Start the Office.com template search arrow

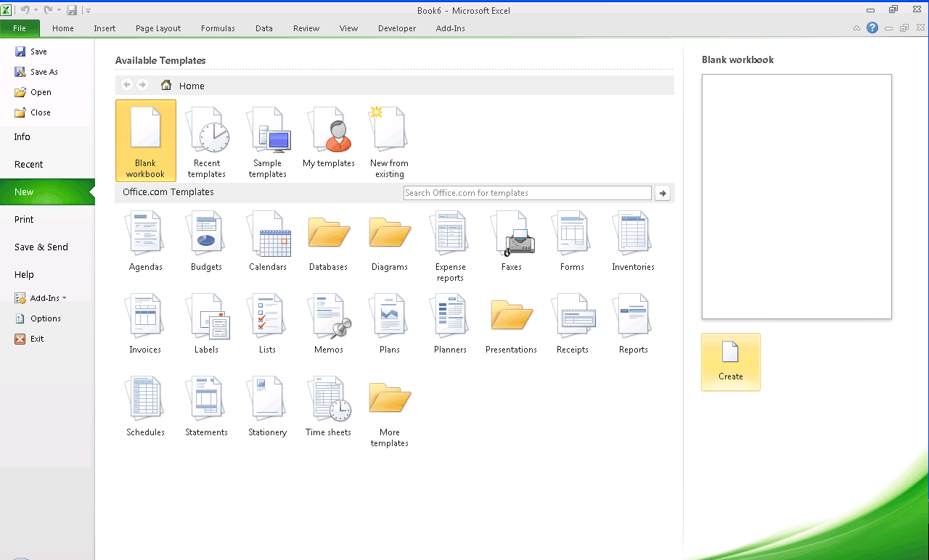tap(662, 193)
